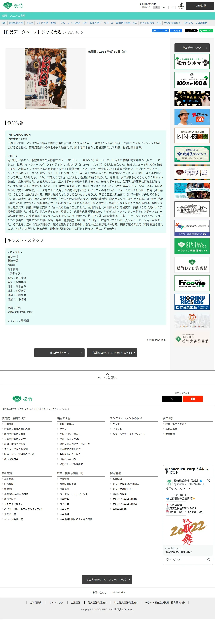Screen dimensions: 215x644
Task: Click 松竹株式会社 breadcrumb link
Action: tap(9, 409)
